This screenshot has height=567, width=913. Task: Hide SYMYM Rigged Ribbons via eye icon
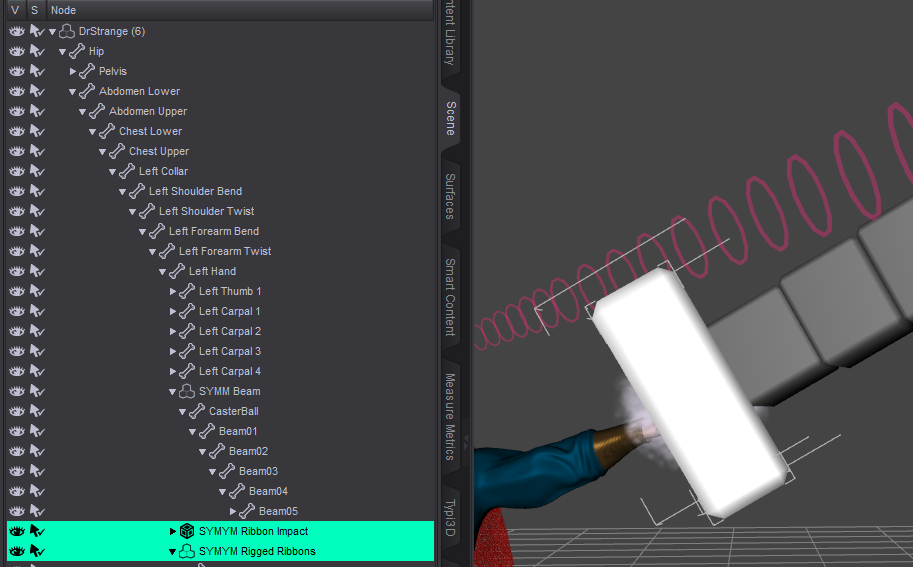tap(17, 551)
